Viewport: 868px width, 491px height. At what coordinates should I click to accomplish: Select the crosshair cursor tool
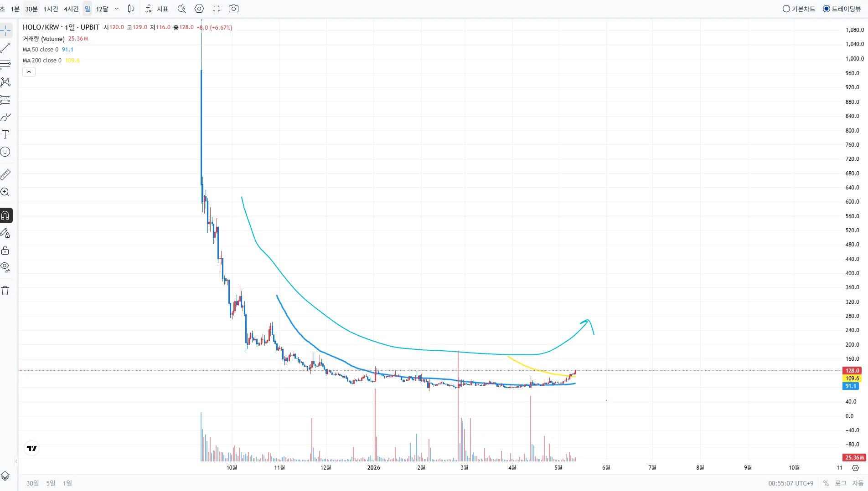pos(5,31)
